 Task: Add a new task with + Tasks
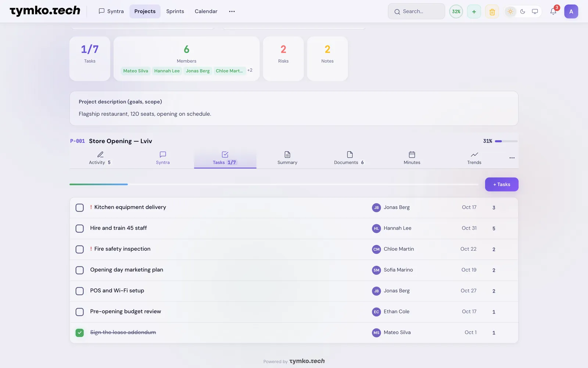click(502, 184)
